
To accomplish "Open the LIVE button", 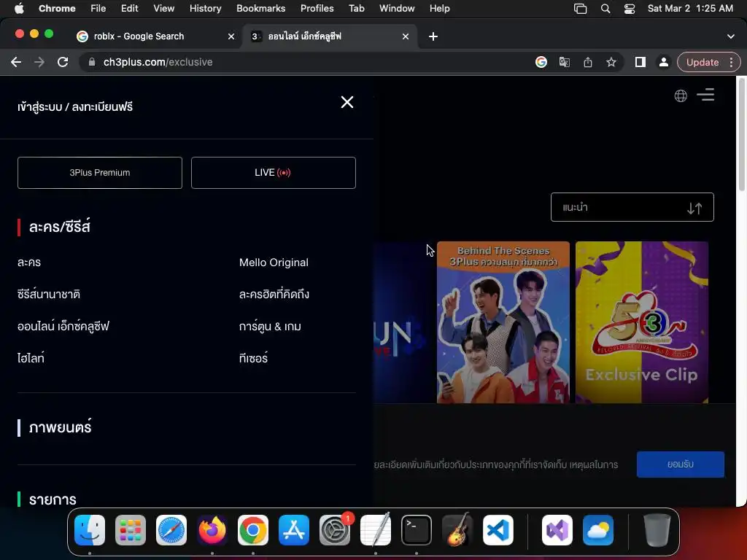I will click(273, 173).
